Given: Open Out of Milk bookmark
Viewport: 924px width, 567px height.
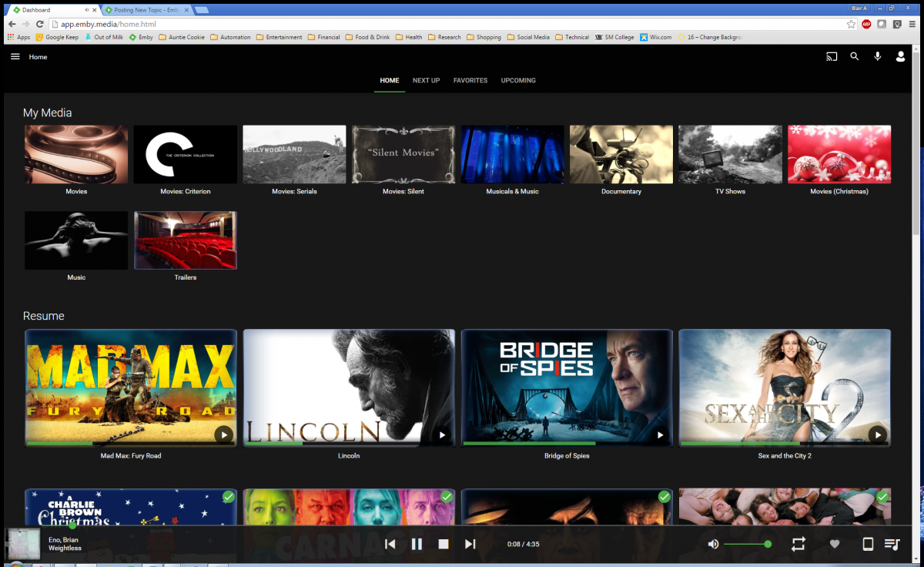Looking at the screenshot, I should (x=104, y=37).
